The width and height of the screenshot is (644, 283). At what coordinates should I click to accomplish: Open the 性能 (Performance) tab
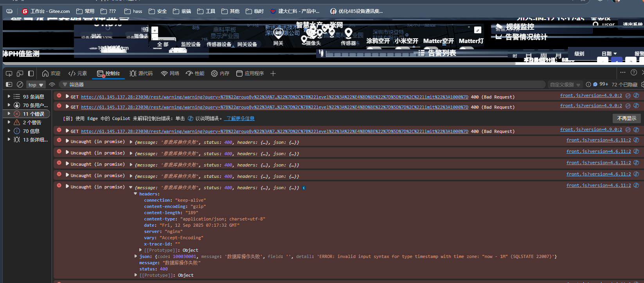click(195, 73)
